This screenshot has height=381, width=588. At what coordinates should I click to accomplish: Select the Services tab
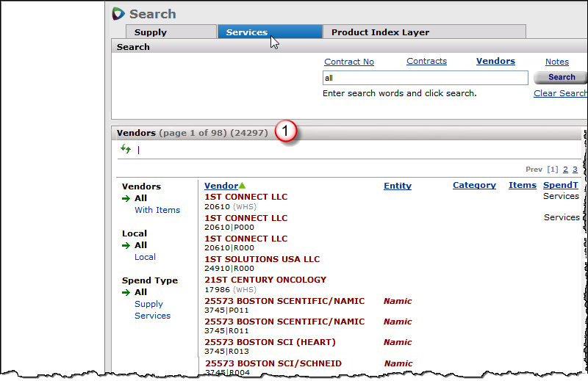coord(247,32)
